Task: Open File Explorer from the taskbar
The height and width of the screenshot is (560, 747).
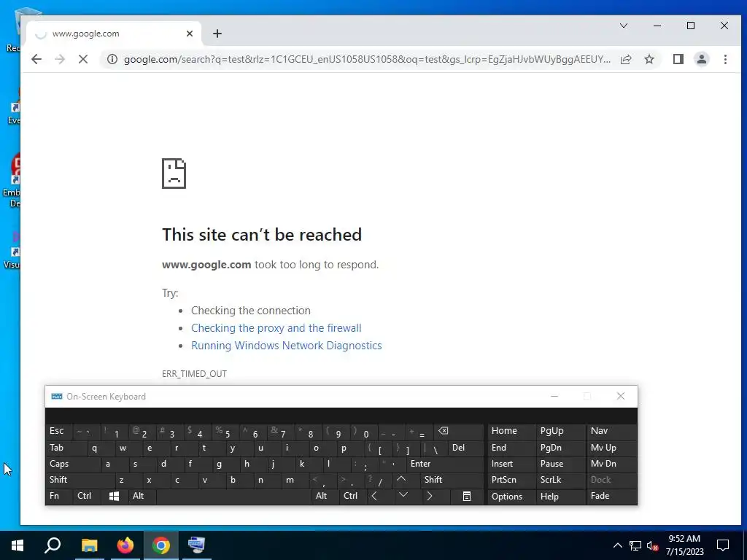Action: coord(89,545)
